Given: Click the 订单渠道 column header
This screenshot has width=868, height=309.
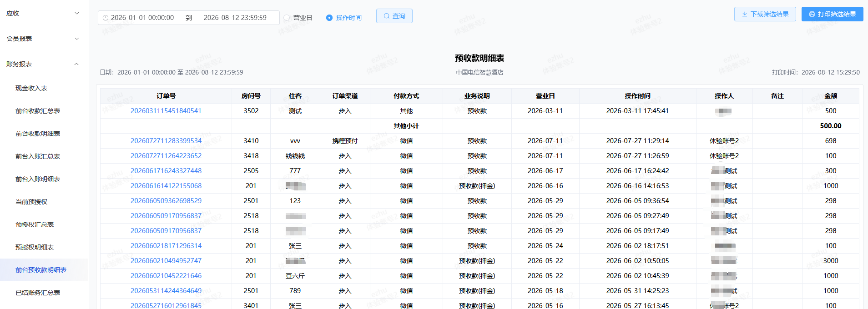Looking at the screenshot, I should point(345,96).
